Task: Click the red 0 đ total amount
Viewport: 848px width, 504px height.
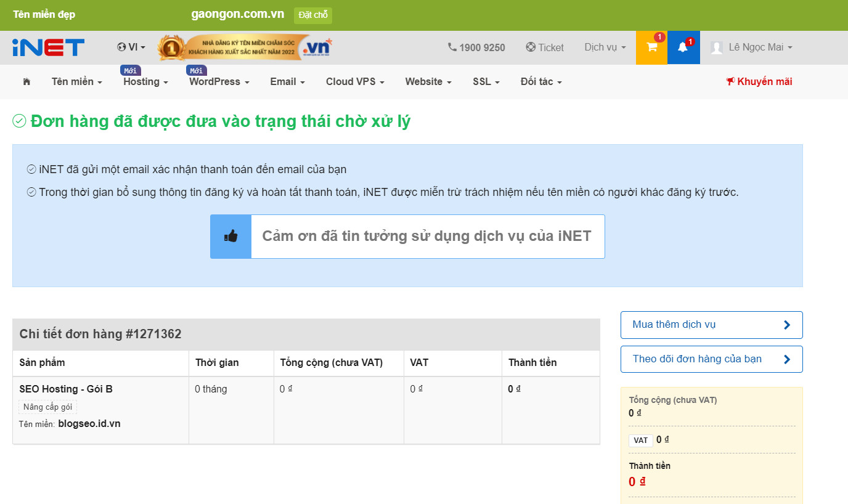Action: (x=637, y=482)
